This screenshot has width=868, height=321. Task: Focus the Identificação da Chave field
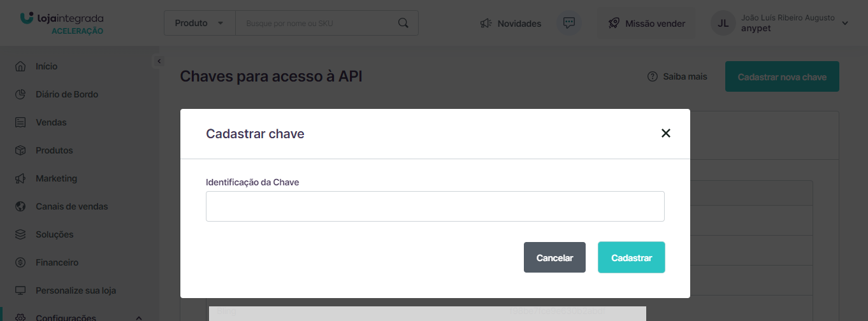click(435, 206)
